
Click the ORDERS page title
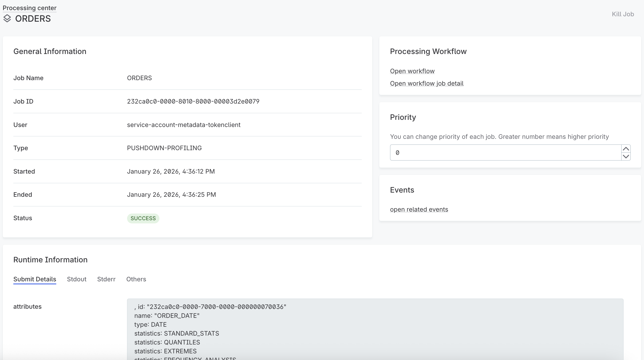[33, 18]
